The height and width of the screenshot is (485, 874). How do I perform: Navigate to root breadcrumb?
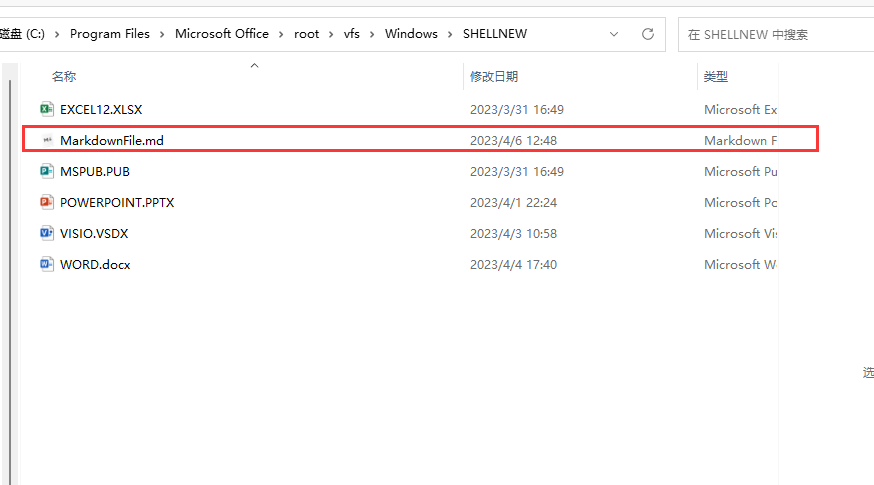tap(307, 34)
